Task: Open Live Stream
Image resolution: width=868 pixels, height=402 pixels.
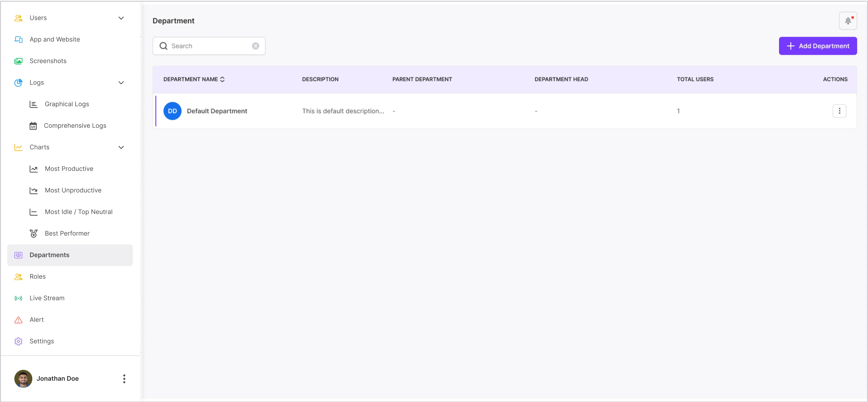Action: coord(70,299)
